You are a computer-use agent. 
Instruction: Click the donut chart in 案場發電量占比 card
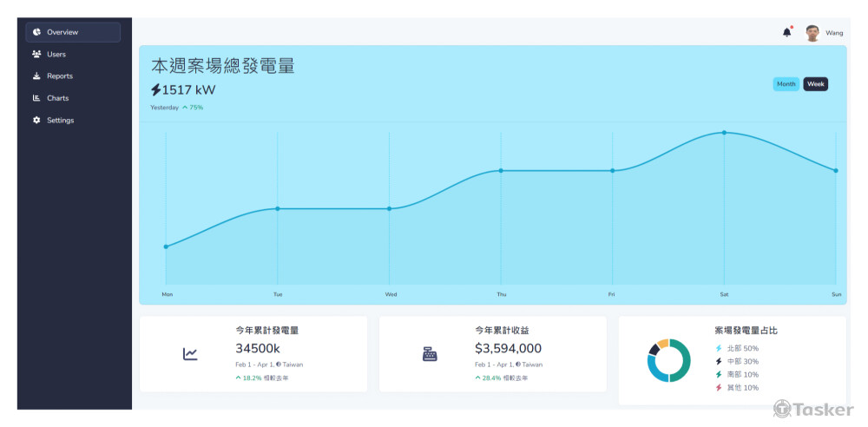point(668,360)
